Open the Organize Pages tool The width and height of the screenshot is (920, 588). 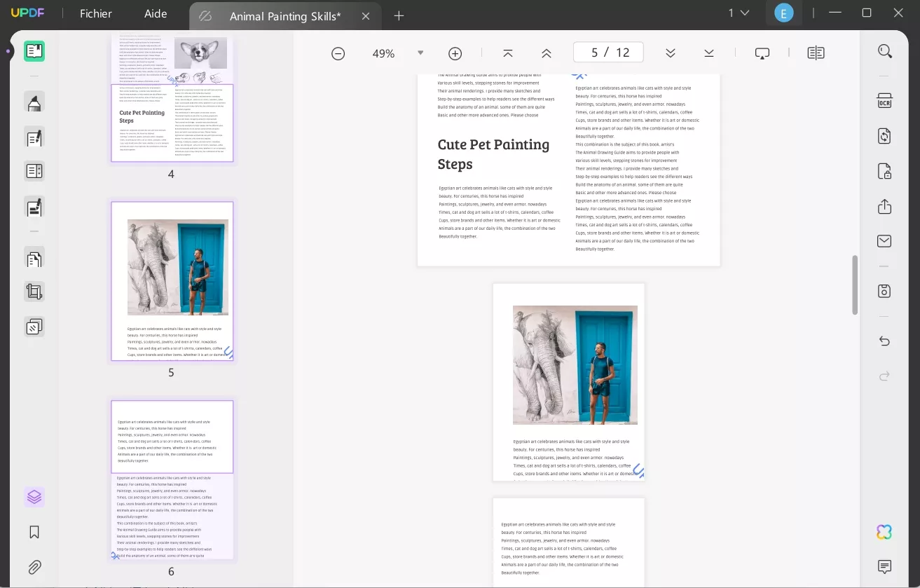pos(34,259)
